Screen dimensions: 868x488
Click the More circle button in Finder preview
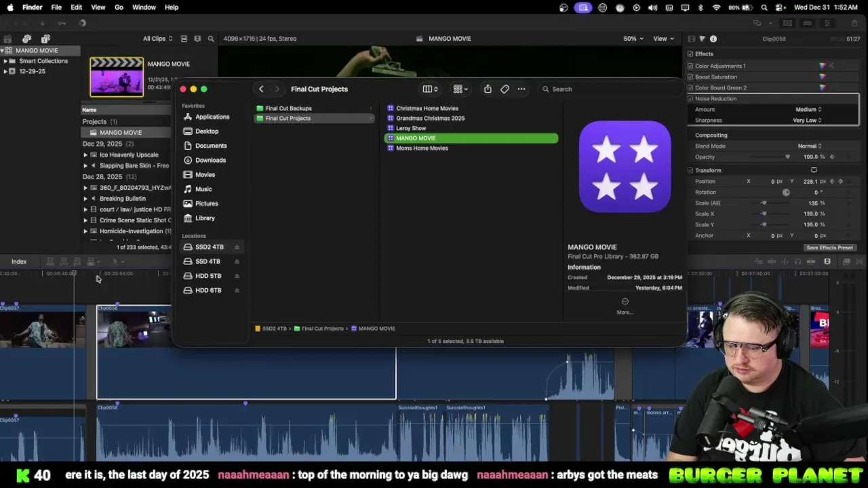click(x=625, y=302)
